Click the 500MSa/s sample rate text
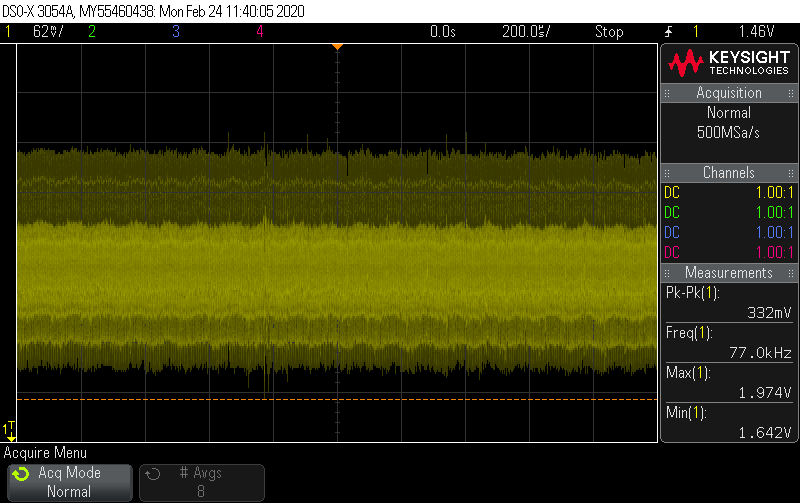 728,133
